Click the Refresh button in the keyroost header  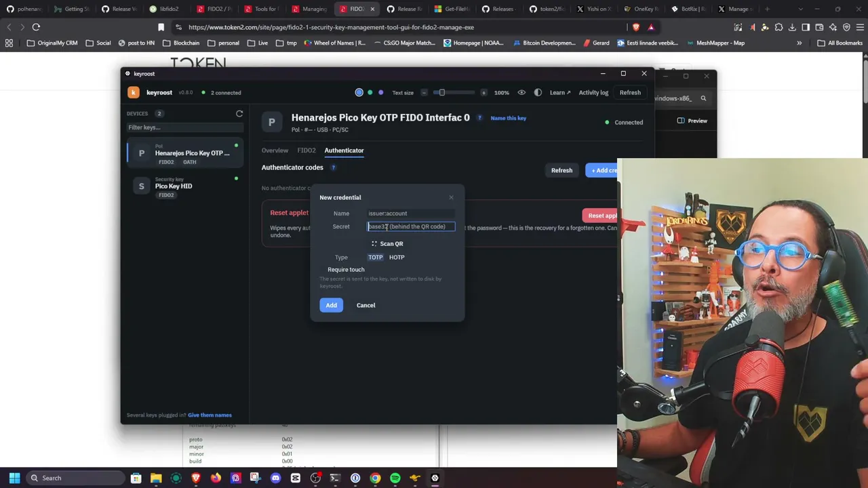tap(630, 92)
